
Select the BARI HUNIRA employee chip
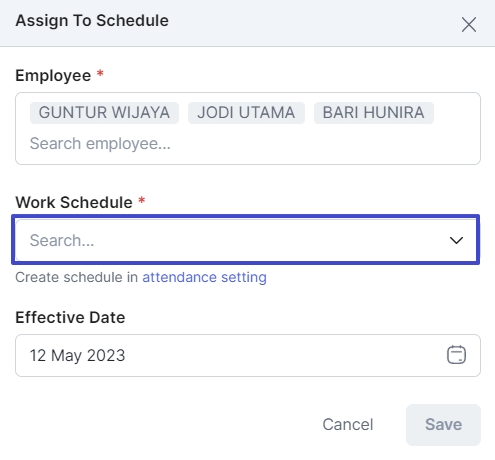(x=373, y=113)
